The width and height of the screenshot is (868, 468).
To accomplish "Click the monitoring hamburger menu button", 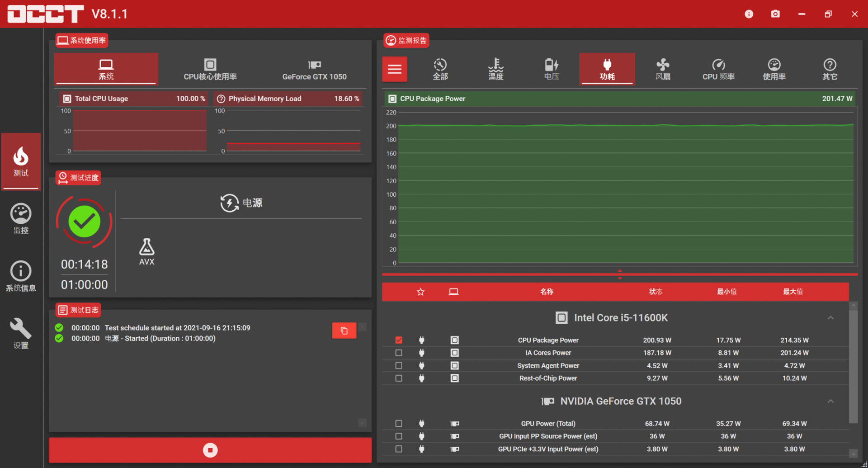I will pos(395,69).
